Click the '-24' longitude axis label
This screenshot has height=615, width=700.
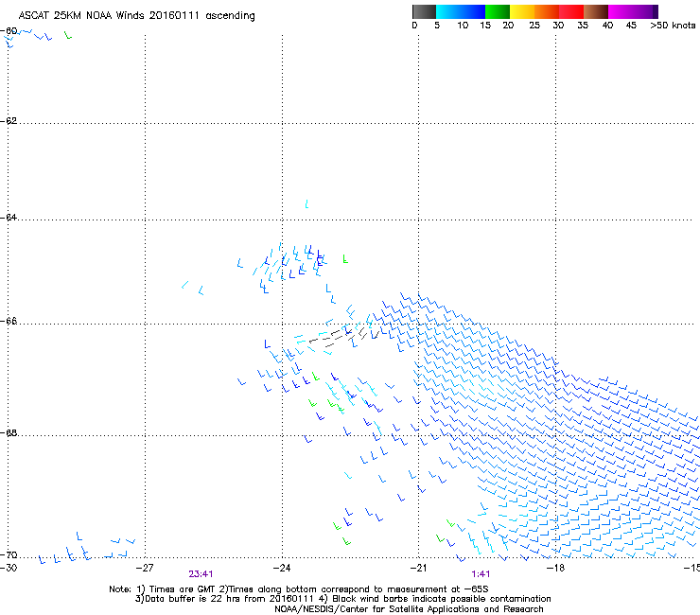(x=282, y=568)
